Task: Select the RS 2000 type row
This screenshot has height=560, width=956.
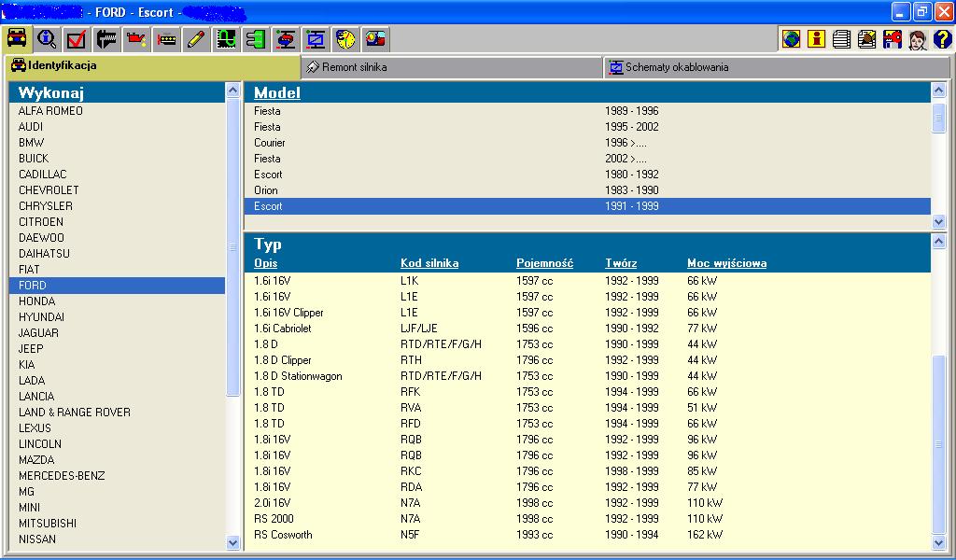Action: pyautogui.click(x=587, y=519)
